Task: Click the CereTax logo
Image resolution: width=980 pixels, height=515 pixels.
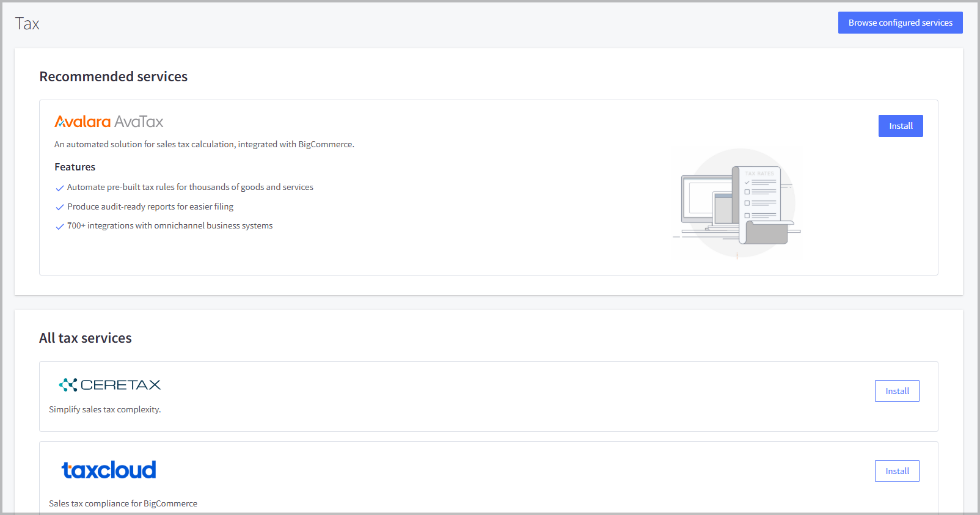Action: tap(110, 385)
